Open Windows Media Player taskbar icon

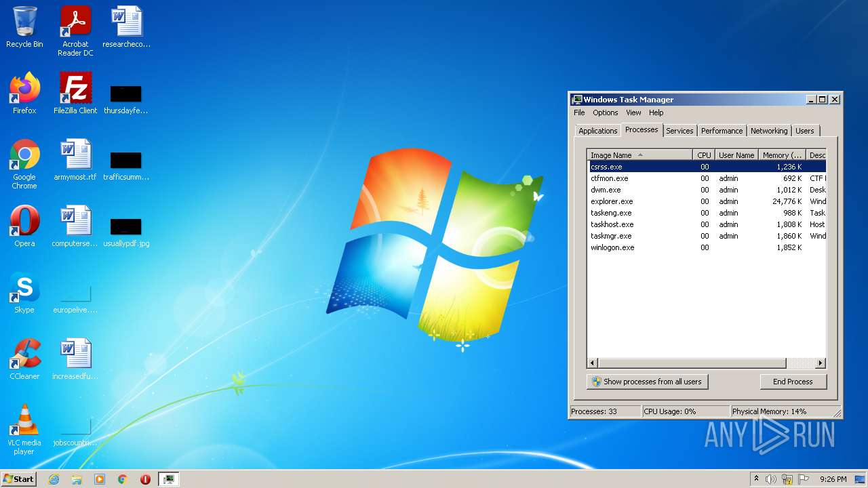coord(100,479)
